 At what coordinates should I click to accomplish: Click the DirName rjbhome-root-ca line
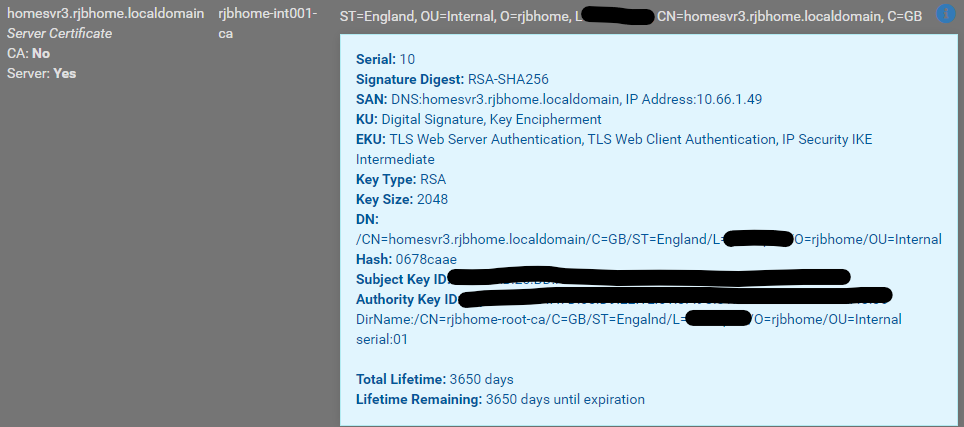[629, 319]
